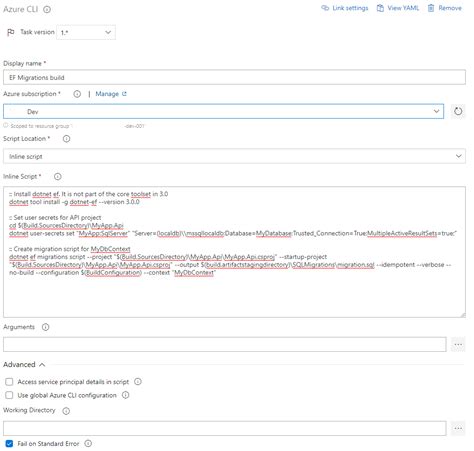Click the 'dotnet tool install' script line
This screenshot has height=451, width=474.
click(x=74, y=202)
